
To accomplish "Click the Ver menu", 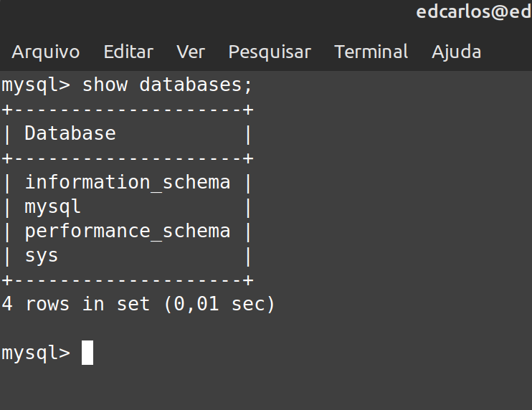I will pos(191,52).
